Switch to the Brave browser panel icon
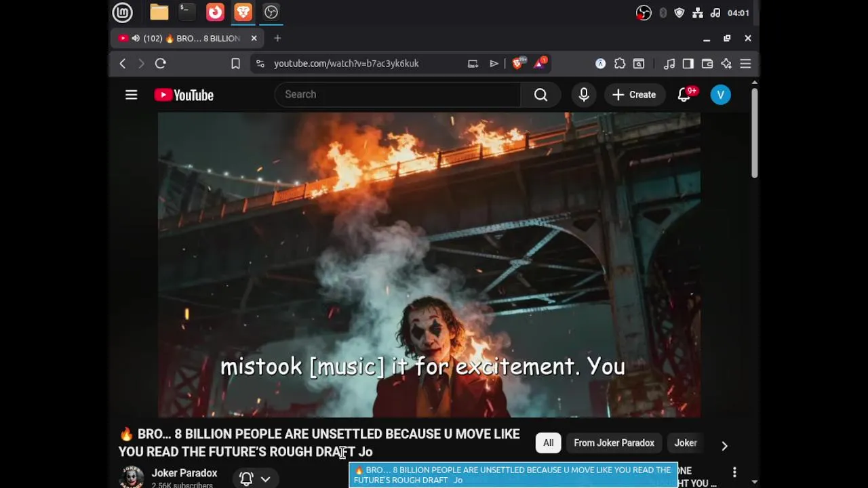This screenshot has width=868, height=488. tap(243, 12)
